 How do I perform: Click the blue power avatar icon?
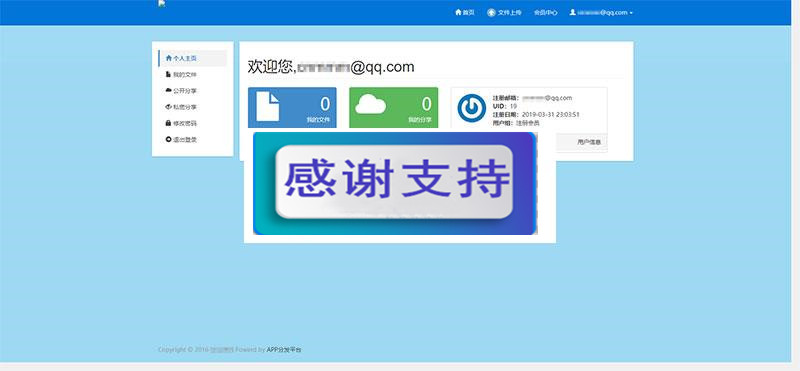pyautogui.click(x=471, y=108)
